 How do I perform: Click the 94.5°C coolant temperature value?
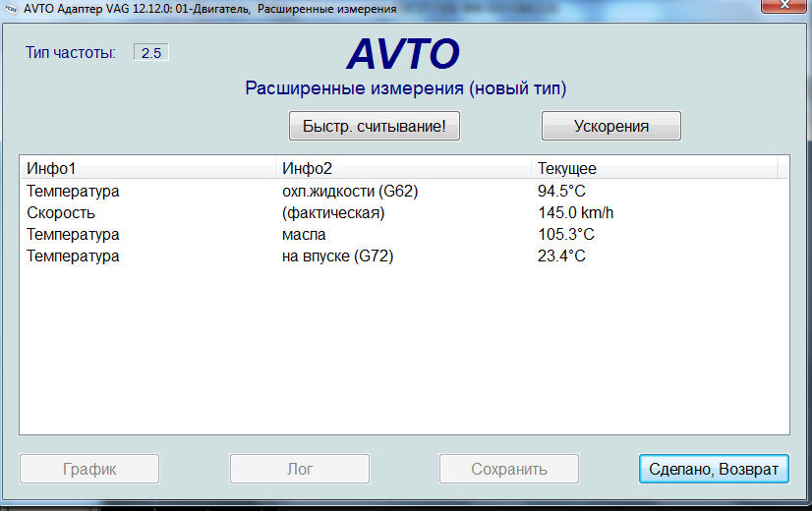click(561, 191)
